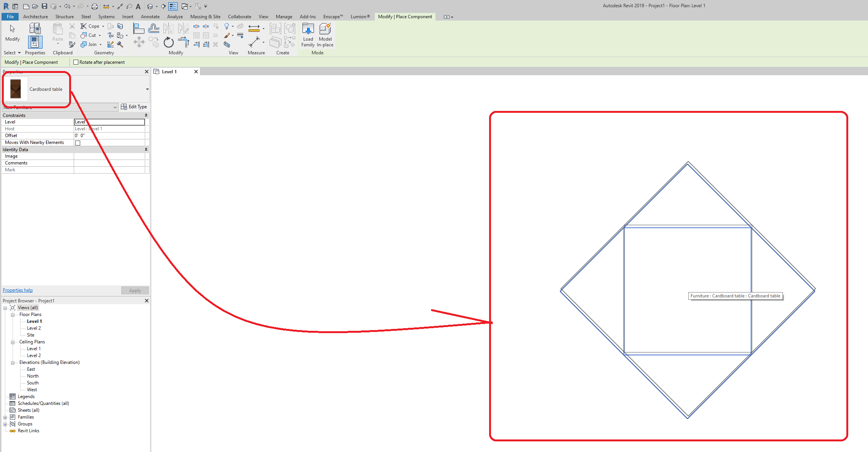Open the Manage ribbon tab

click(284, 16)
